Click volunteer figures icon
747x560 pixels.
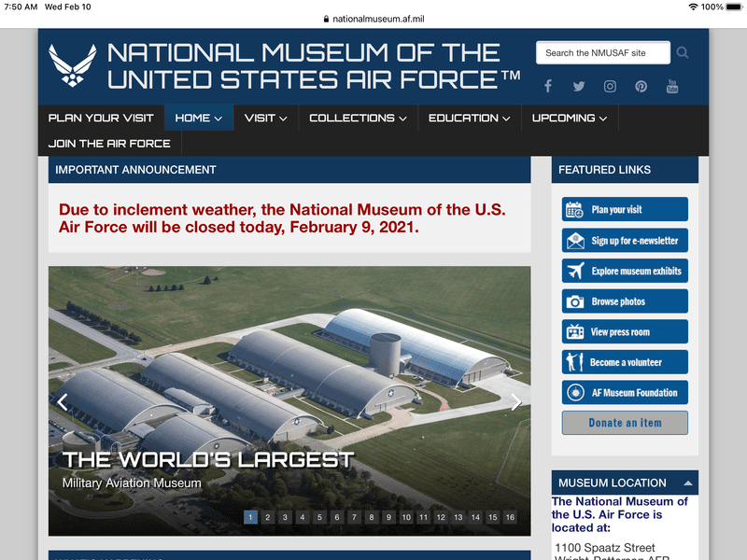[574, 362]
